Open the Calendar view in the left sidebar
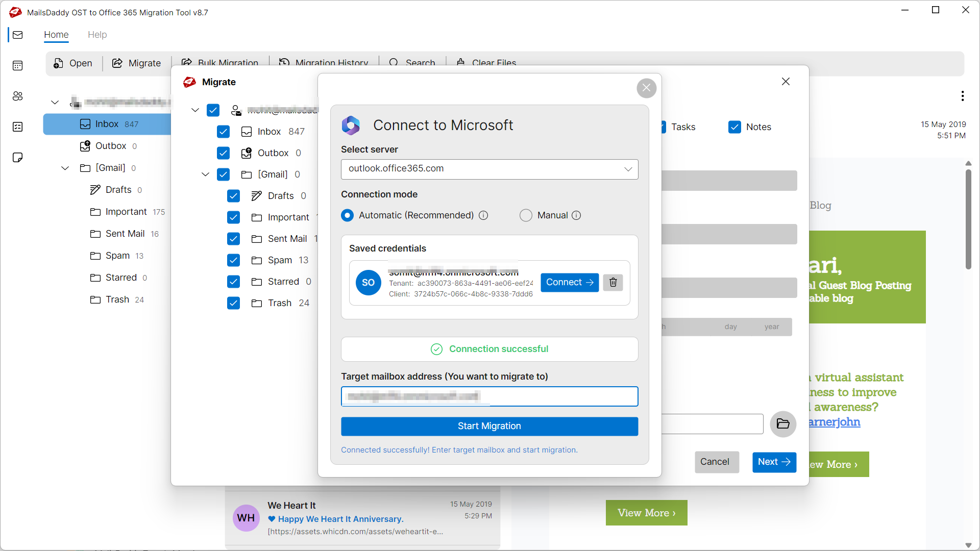 [x=18, y=65]
